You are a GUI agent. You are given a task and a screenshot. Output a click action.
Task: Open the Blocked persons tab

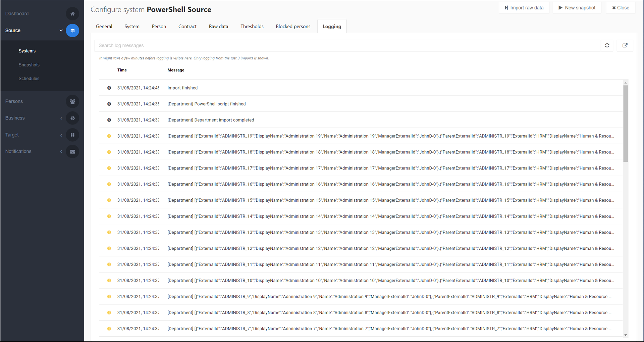[293, 27]
